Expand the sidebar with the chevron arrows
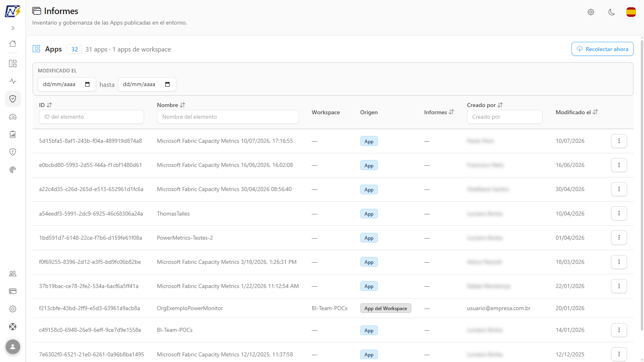This screenshot has width=644, height=362. [x=13, y=28]
